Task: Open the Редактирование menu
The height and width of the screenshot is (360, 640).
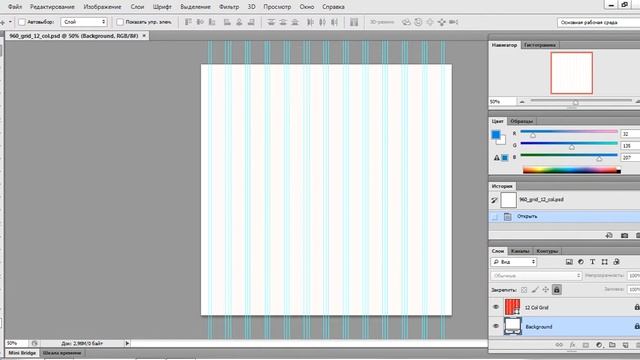Action: [x=52, y=7]
